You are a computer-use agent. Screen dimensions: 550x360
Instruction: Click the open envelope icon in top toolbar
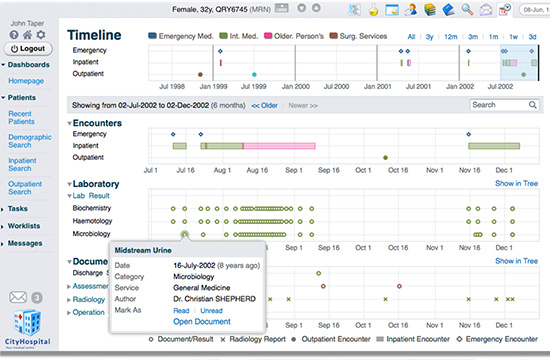pos(486,10)
